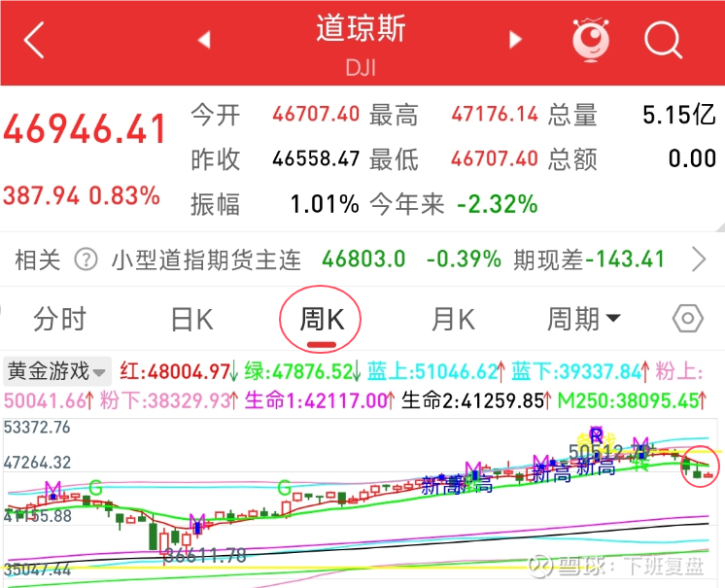Tap the 35047.44 axis label on chart
Screen dimensions: 725x588
[x=37, y=569]
